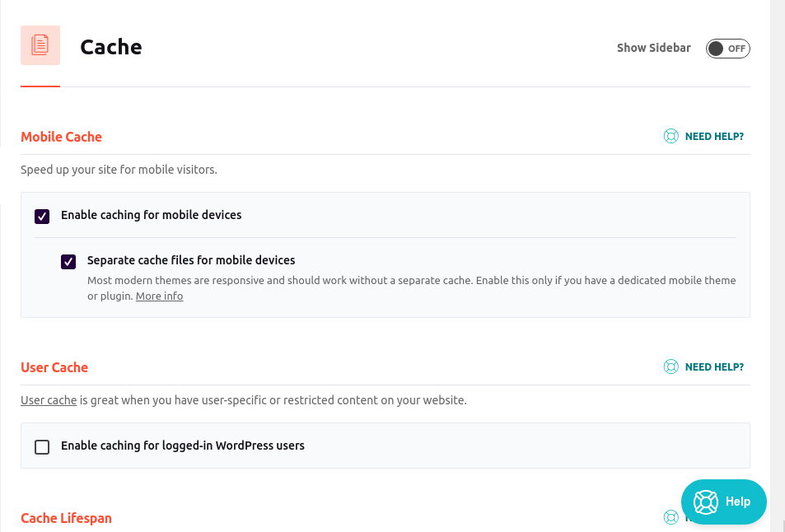
Task: Click the Show Sidebar label text
Action: point(654,48)
